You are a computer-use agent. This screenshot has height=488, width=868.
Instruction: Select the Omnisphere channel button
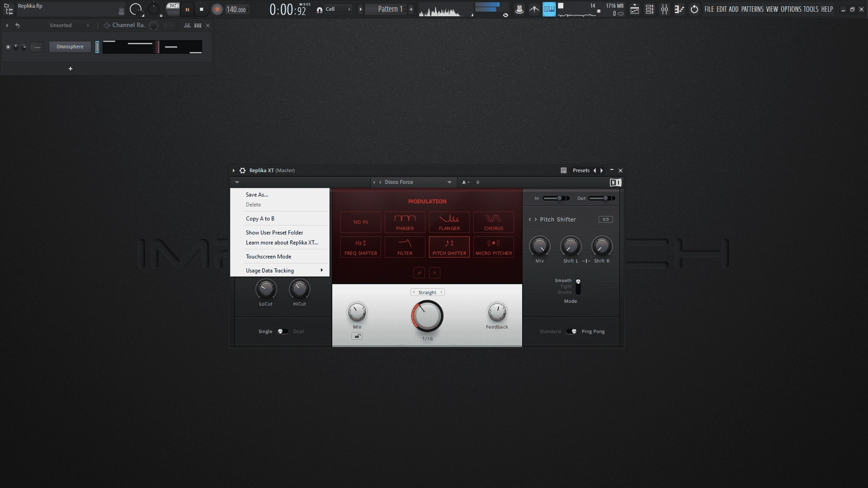(x=70, y=47)
